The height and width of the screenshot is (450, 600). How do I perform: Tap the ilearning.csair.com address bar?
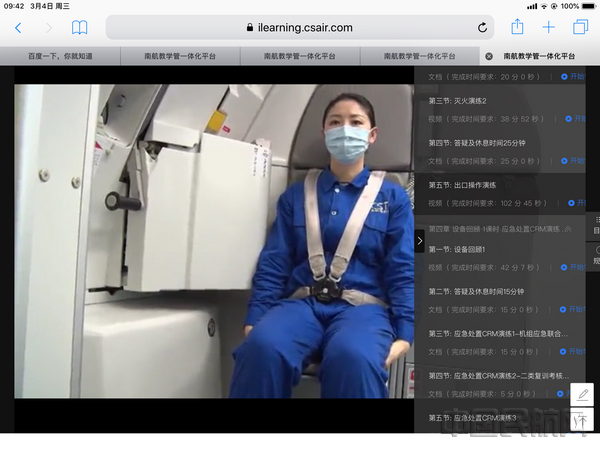(299, 28)
